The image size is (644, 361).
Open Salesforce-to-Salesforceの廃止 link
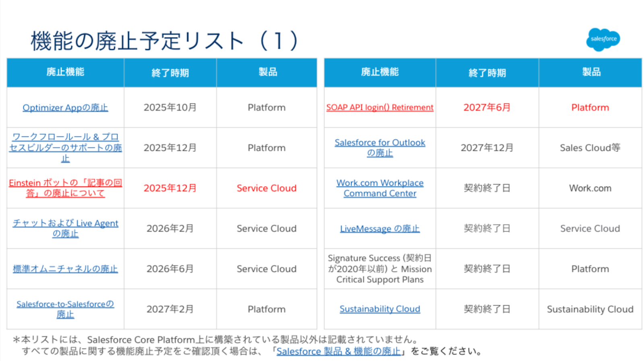[65, 309]
